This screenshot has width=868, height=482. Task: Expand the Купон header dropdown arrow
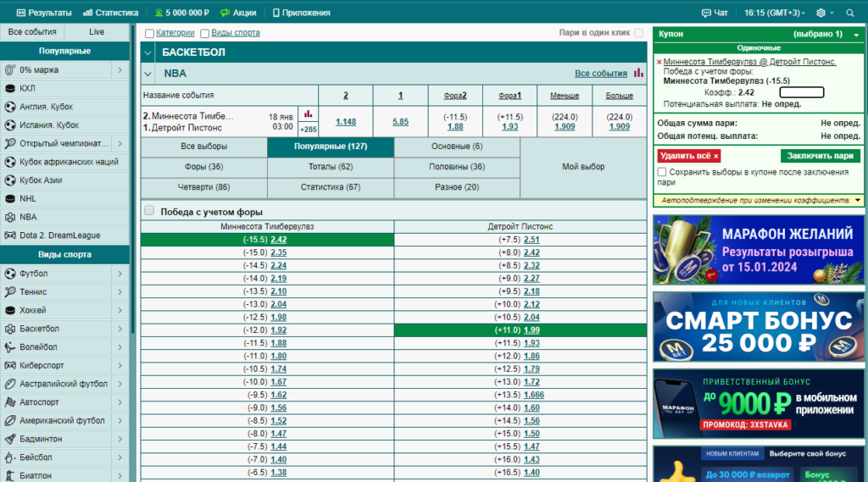(x=856, y=35)
